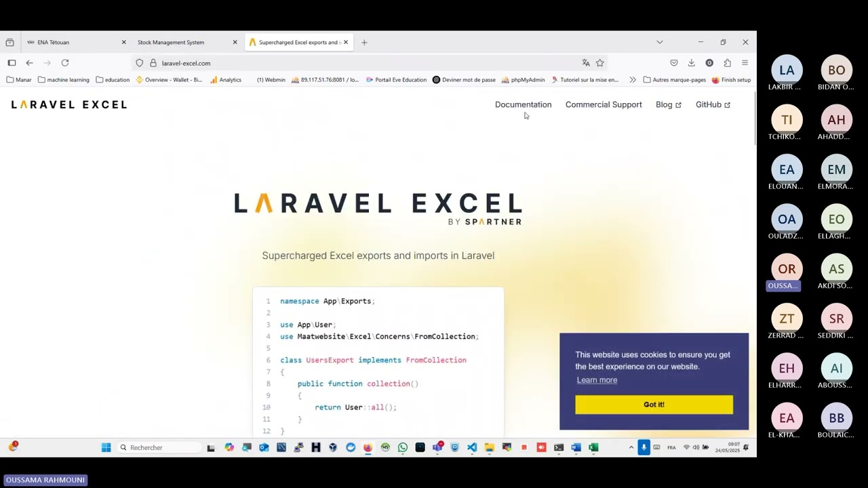Viewport: 868px width, 488px height.
Task: Open Commercial Support nav item
Action: pyautogui.click(x=604, y=104)
